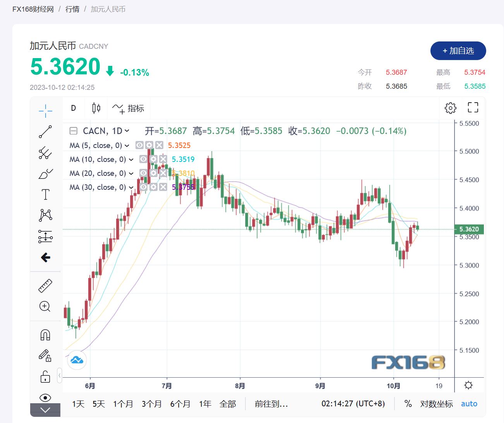Open the chart settings gear

pyautogui.click(x=451, y=108)
